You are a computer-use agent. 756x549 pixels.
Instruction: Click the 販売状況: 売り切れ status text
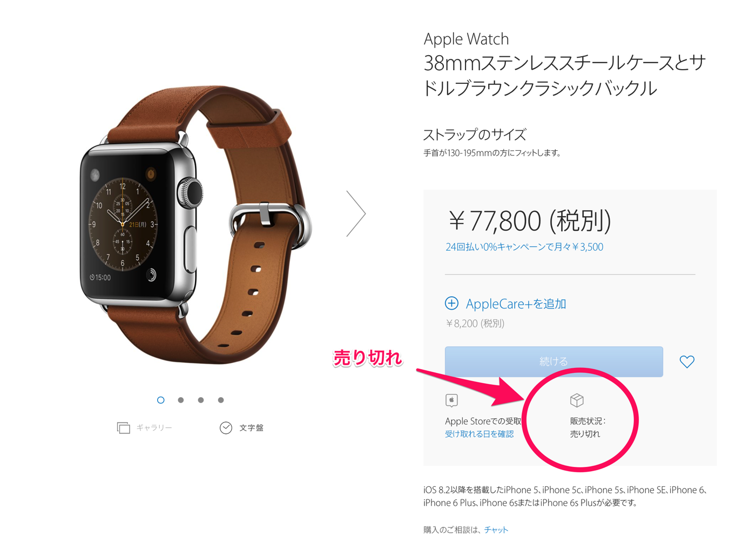[x=588, y=427]
